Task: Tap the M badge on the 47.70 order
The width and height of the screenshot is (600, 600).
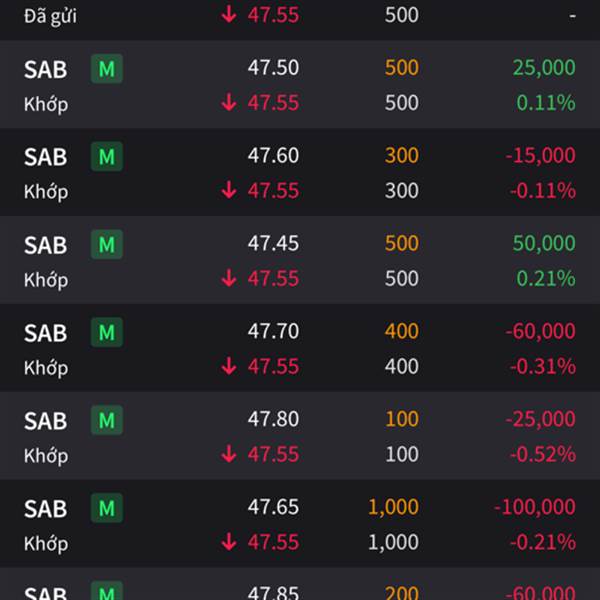Action: pos(107,332)
